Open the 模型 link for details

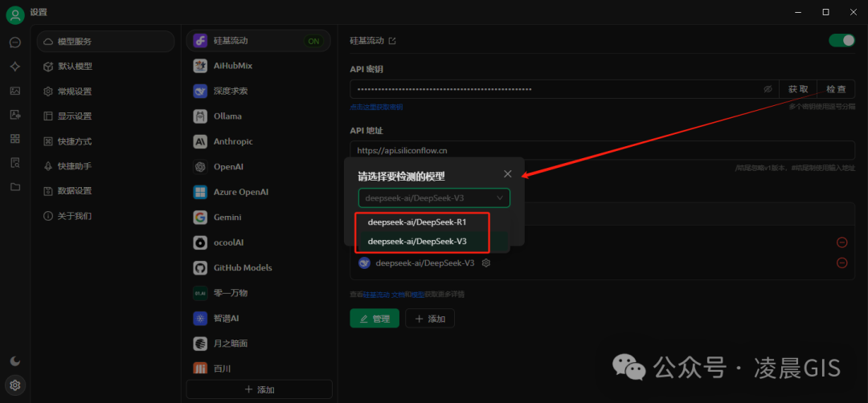pyautogui.click(x=417, y=294)
